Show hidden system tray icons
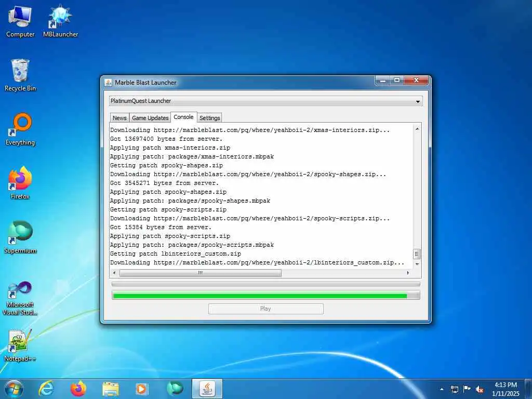The image size is (532, 399). tap(442, 389)
